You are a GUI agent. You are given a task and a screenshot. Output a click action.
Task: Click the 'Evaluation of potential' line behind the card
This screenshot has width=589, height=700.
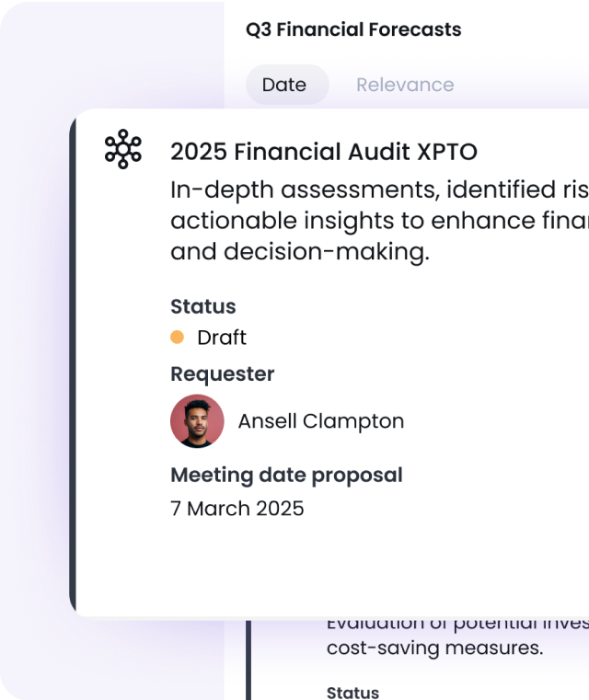pyautogui.click(x=457, y=625)
